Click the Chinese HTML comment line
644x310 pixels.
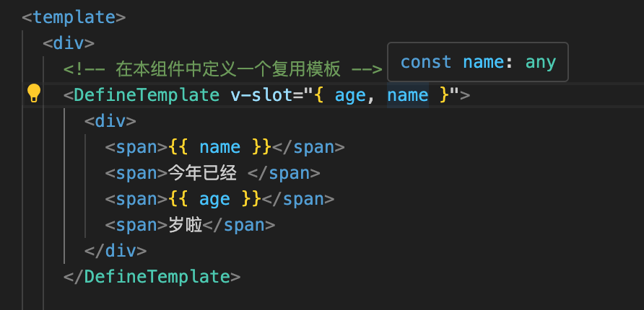tap(223, 69)
